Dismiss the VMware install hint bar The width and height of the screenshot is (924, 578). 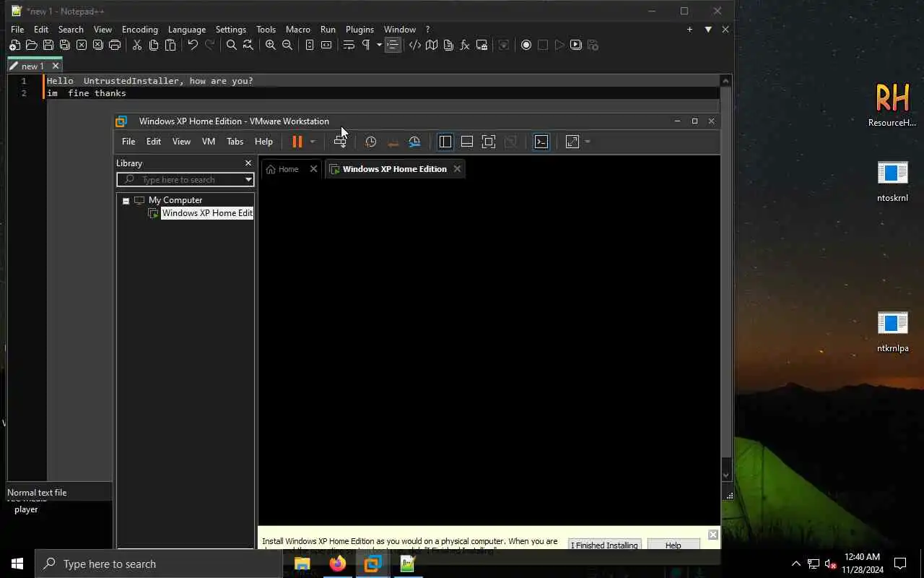(713, 535)
